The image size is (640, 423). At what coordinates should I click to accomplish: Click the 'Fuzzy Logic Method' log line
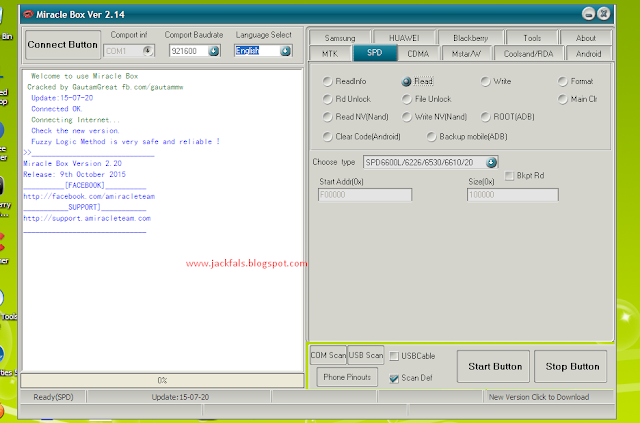click(126, 142)
